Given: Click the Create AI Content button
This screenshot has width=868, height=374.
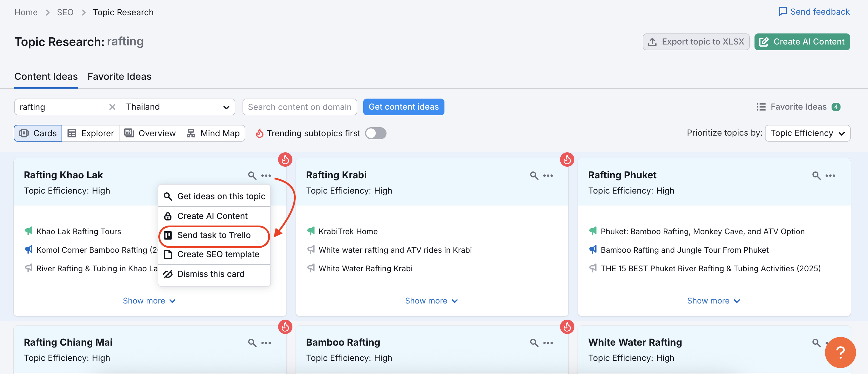Looking at the screenshot, I should pos(802,42).
